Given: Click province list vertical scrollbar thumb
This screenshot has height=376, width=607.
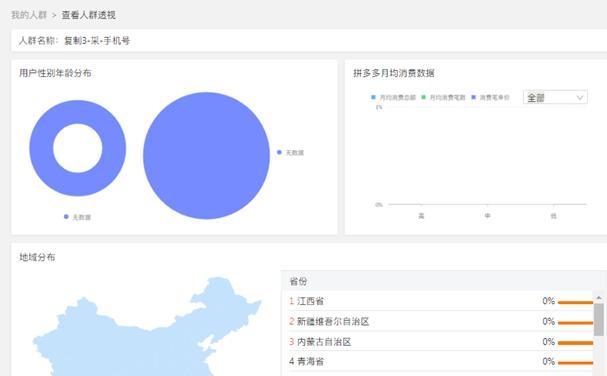Looking at the screenshot, I should [599, 319].
